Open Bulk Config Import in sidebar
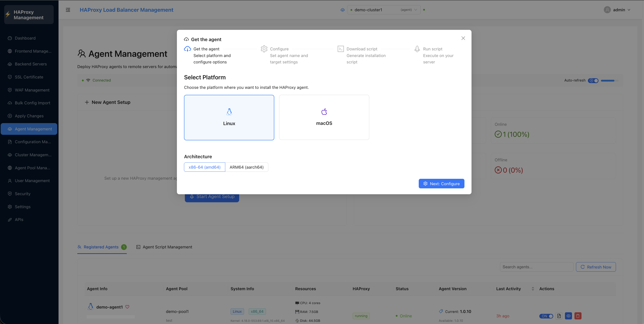Screen dimensions: 644x324 click(x=29, y=103)
